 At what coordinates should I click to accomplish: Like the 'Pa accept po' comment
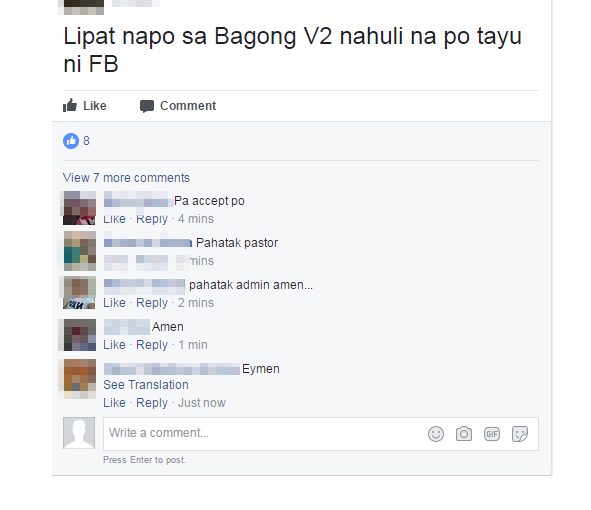pyautogui.click(x=114, y=219)
